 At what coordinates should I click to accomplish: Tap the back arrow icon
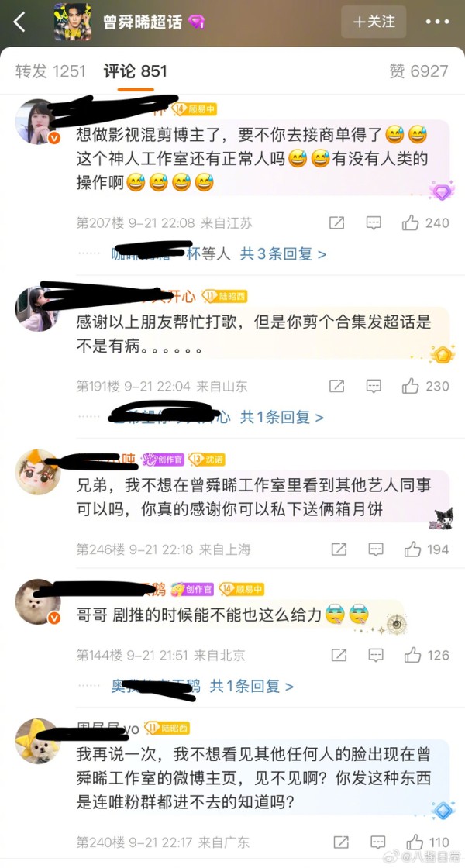pos(20,22)
